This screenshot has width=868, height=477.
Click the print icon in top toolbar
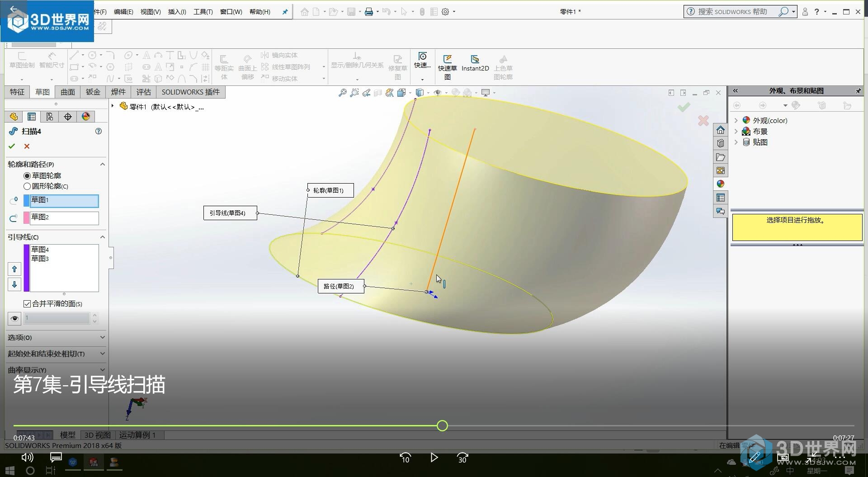coord(369,12)
